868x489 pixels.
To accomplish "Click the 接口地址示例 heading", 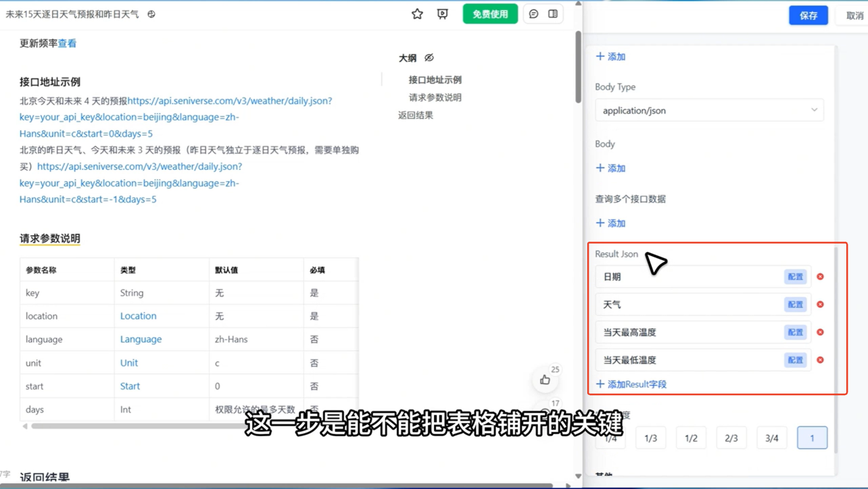I will pyautogui.click(x=50, y=82).
